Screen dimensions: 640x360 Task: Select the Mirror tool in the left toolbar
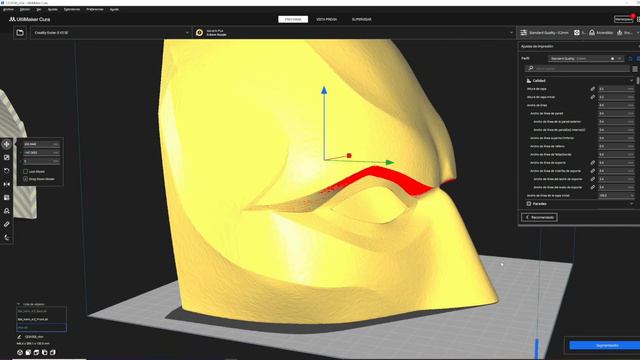click(7, 184)
